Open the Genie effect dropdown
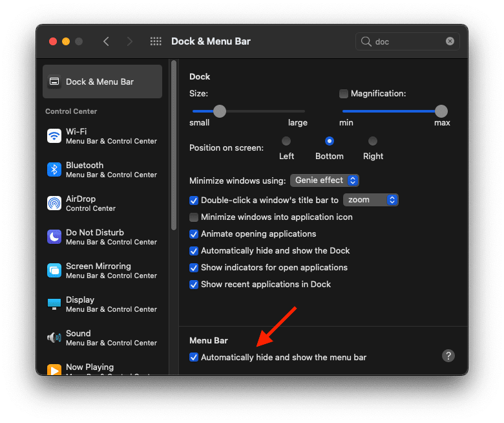The image size is (504, 423). click(x=324, y=180)
